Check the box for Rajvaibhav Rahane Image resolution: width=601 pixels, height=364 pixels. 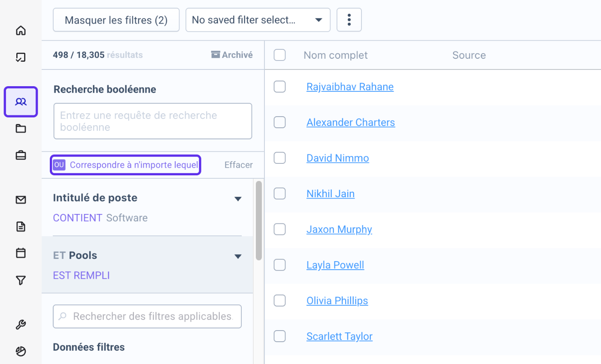coord(279,87)
